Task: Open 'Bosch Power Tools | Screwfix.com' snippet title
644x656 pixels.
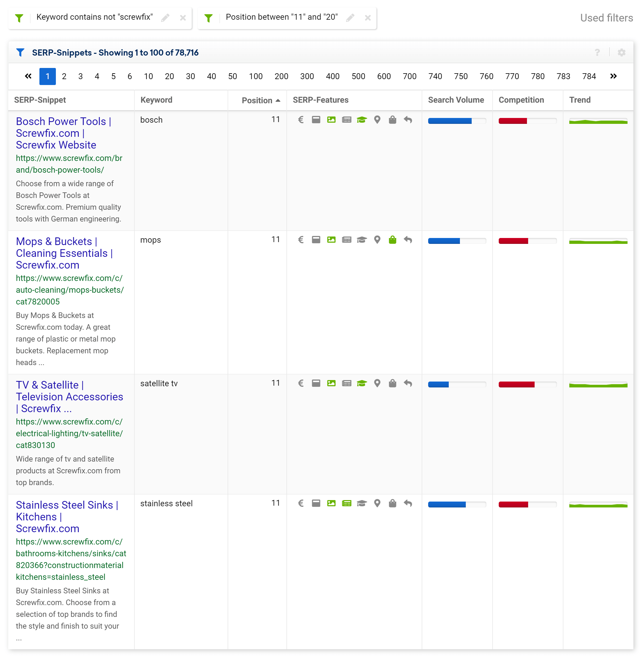Action: [64, 133]
